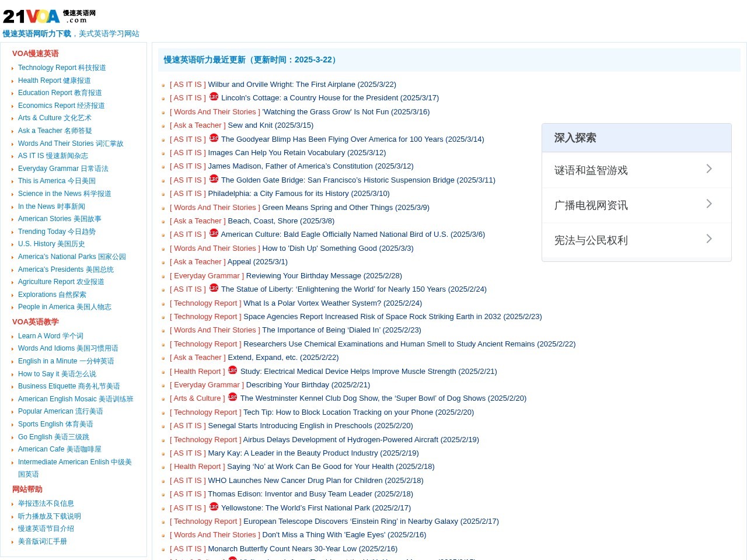Screen dimensions: 747x560
Task: Open 听力播放及下载说明 help link
Action: 50,516
